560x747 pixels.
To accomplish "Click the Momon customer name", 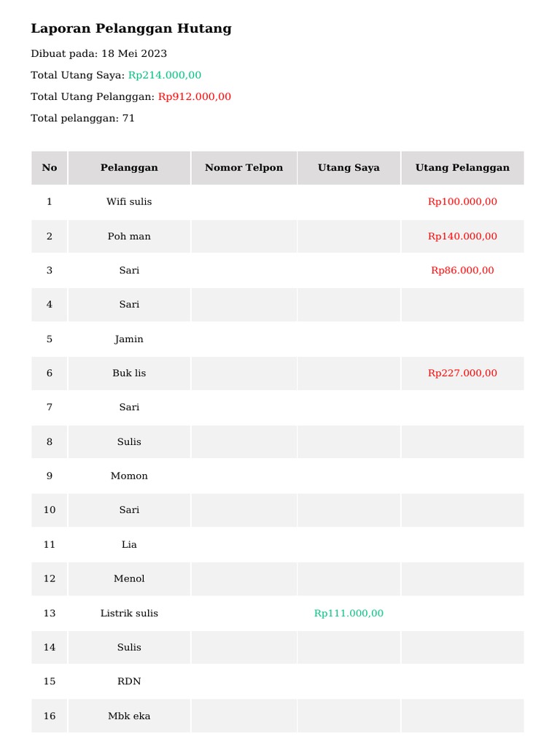I will (129, 476).
